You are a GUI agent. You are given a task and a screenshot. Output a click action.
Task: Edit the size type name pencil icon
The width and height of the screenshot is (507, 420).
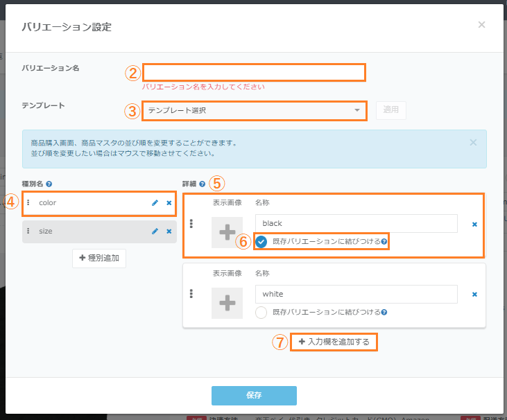[x=155, y=231]
